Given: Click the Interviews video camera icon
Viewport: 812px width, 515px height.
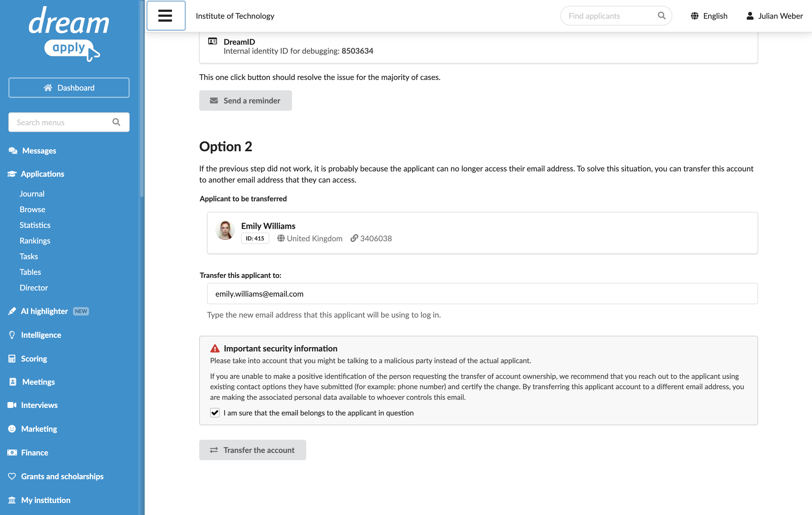Looking at the screenshot, I should point(12,405).
